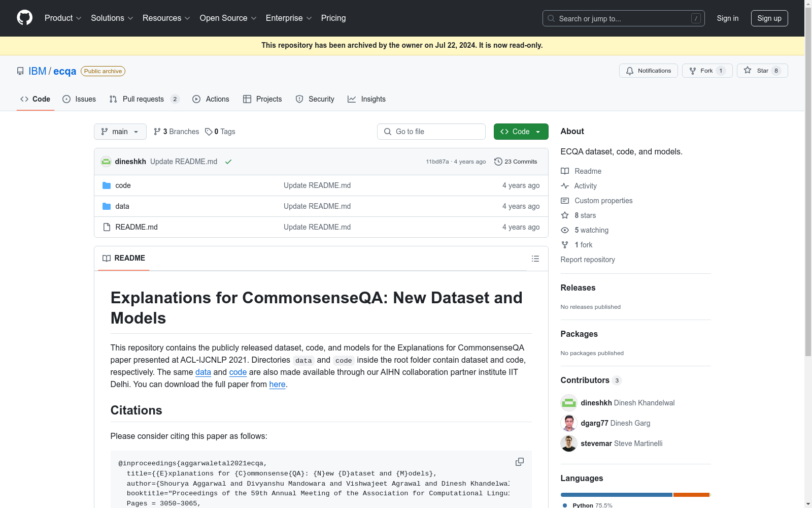View the 3 Branches link

176,132
